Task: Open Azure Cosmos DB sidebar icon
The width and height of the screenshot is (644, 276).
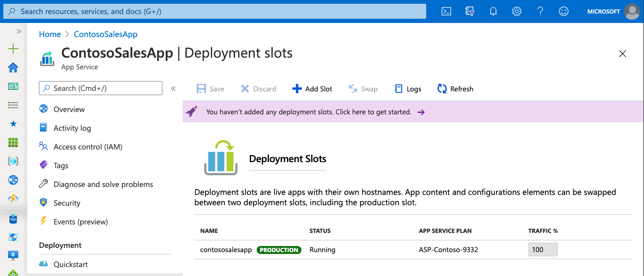Action: (x=13, y=237)
